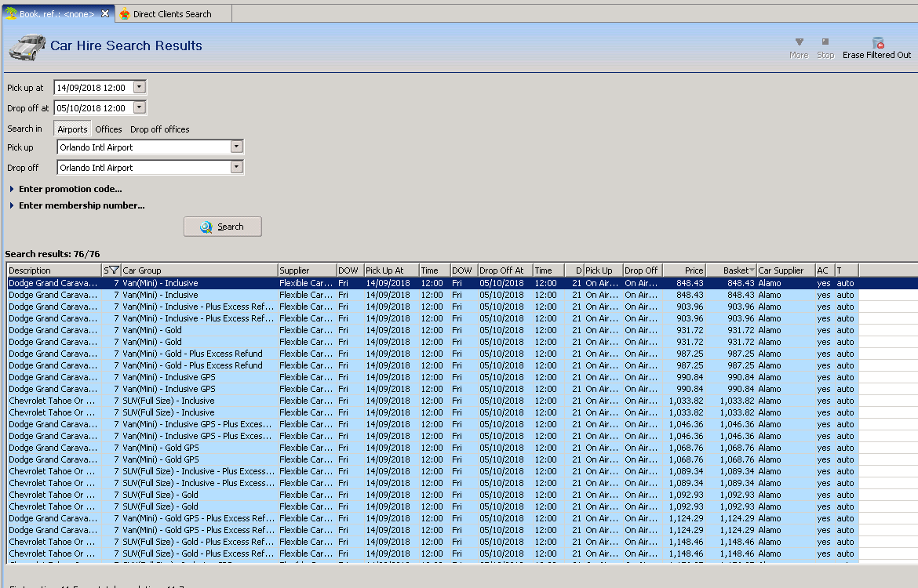Click the More arrow icon
The height and width of the screenshot is (588, 918).
(799, 42)
